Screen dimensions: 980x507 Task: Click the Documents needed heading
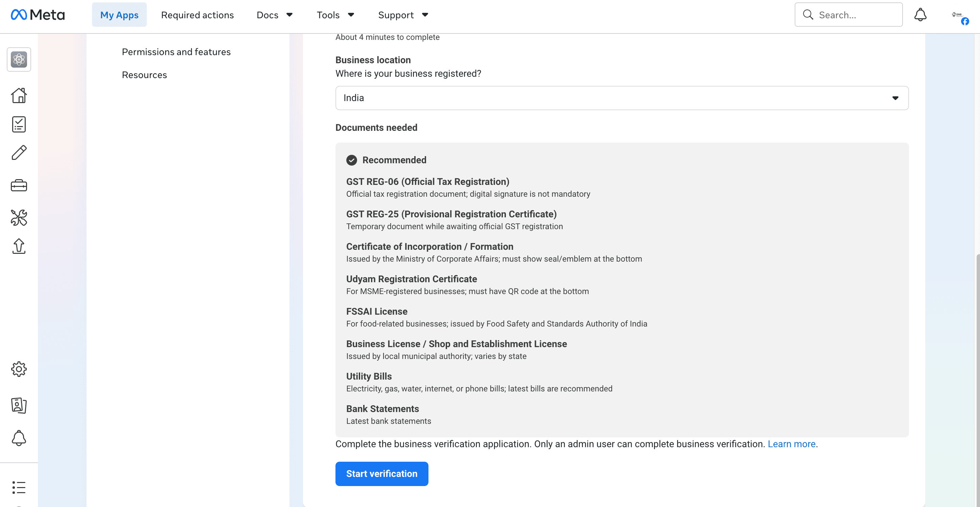coord(376,127)
